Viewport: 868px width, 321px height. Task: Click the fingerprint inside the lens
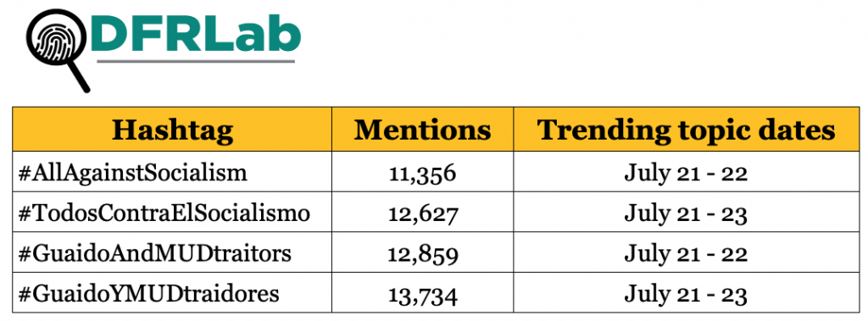[x=53, y=40]
